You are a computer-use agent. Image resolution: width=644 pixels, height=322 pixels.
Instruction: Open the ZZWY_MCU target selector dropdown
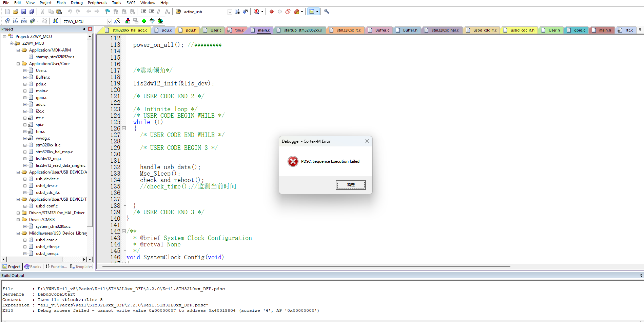pos(109,21)
